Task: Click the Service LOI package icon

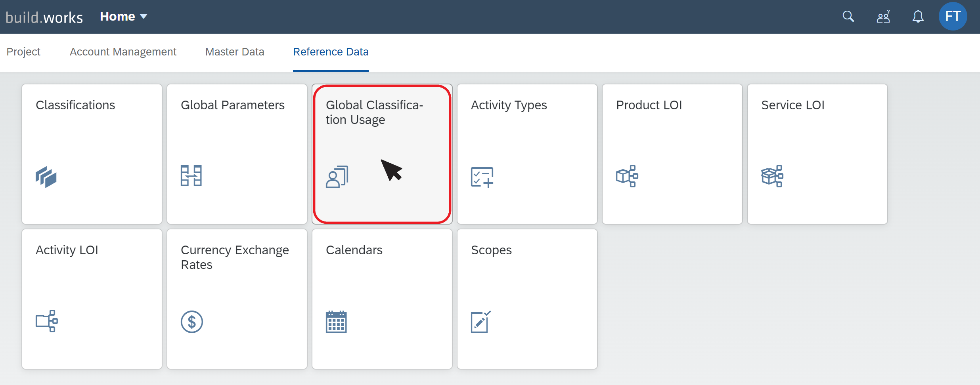Action: click(771, 175)
